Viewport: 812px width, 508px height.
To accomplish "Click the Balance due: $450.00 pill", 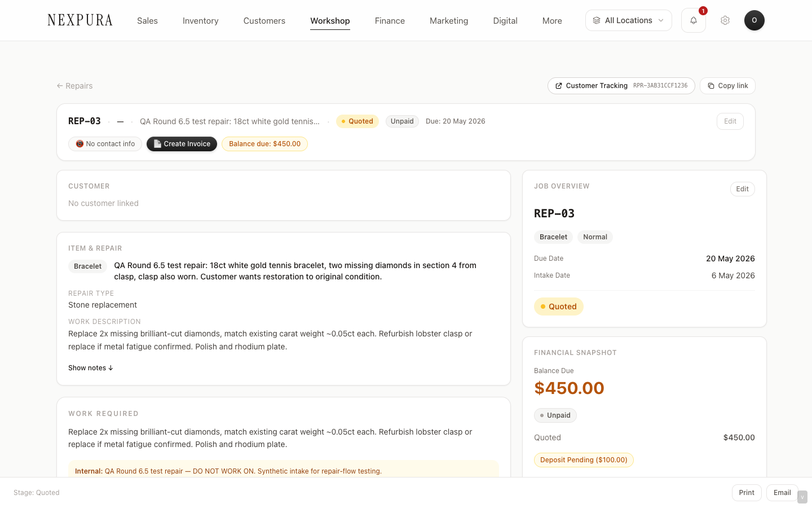I will point(264,144).
